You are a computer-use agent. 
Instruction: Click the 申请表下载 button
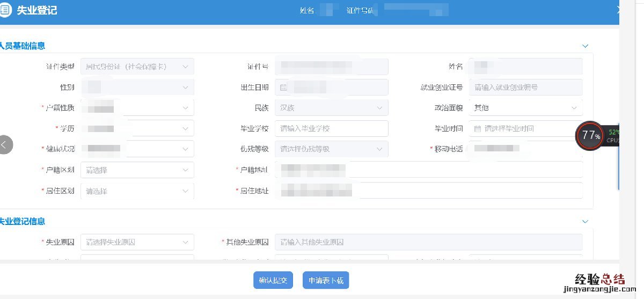tap(326, 280)
